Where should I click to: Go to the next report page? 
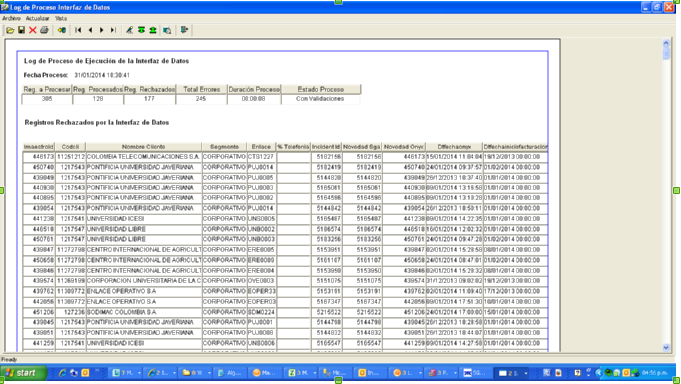(x=102, y=30)
